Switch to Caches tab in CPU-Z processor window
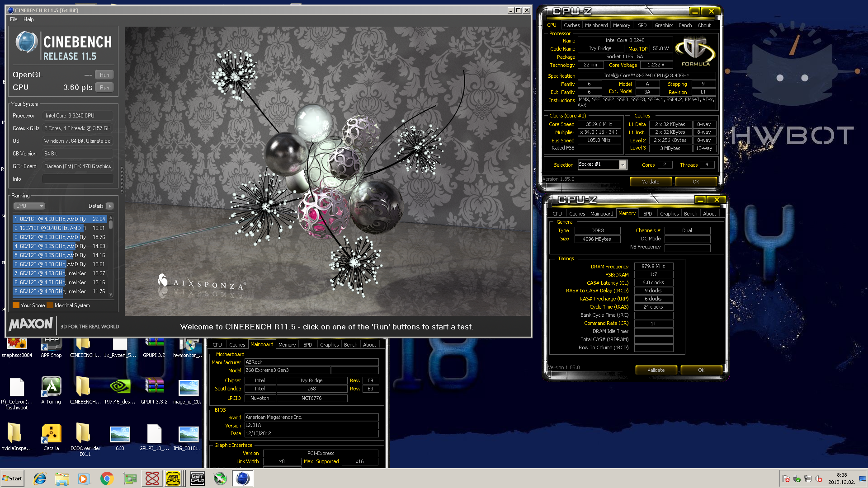Screen dimensions: 868x488 coord(571,25)
